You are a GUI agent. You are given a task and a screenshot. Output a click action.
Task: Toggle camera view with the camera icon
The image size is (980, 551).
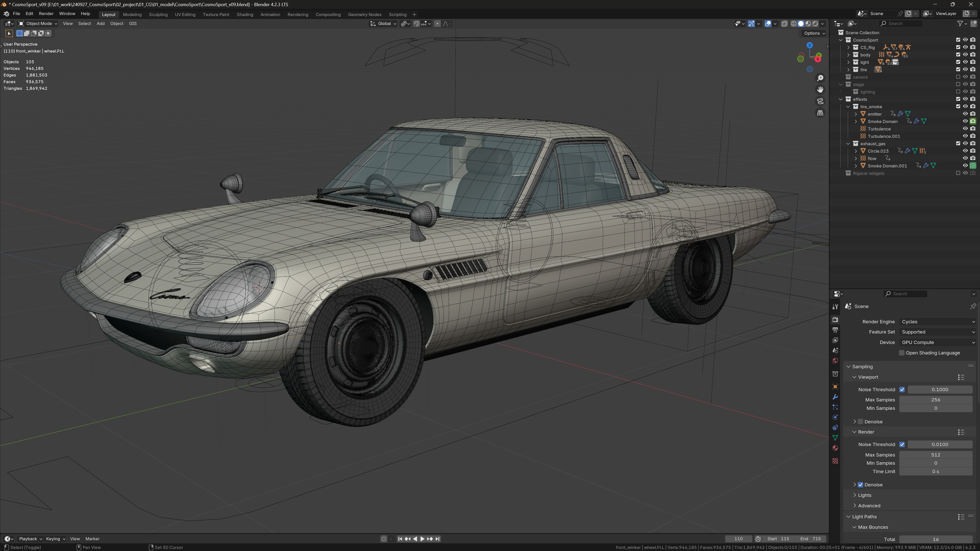pos(820,101)
